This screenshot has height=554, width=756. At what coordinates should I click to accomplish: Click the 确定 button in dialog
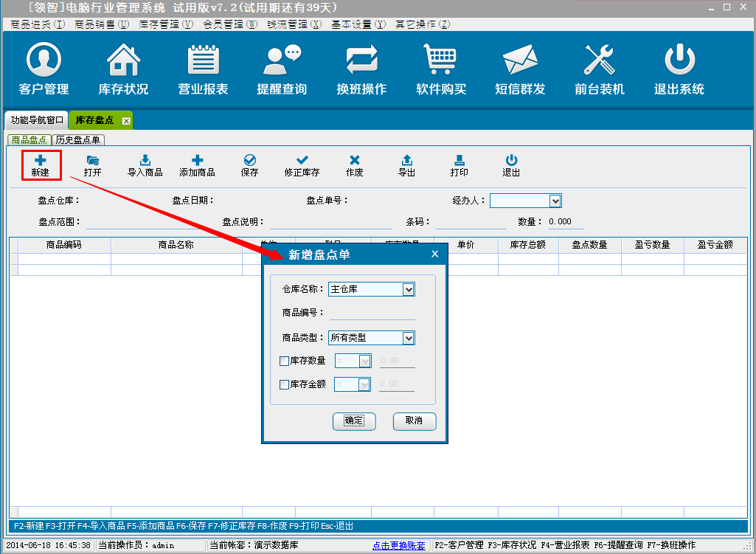[x=354, y=420]
